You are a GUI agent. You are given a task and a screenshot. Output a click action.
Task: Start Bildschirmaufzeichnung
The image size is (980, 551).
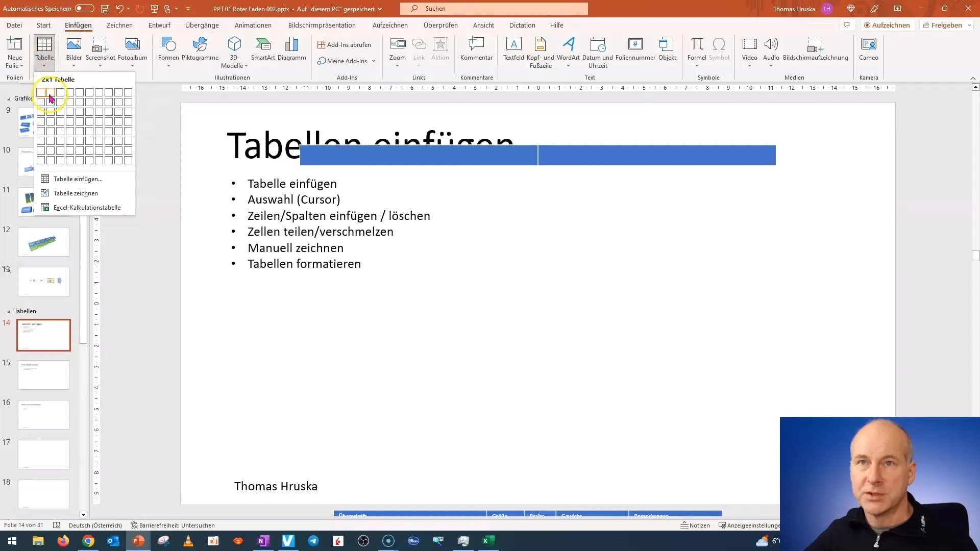pos(815,49)
